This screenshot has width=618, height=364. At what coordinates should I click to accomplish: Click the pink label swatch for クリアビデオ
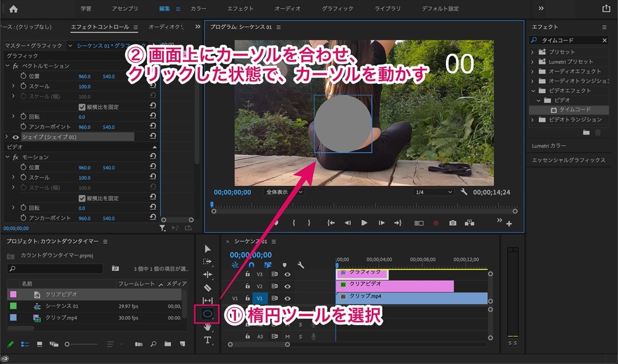pyautogui.click(x=13, y=294)
